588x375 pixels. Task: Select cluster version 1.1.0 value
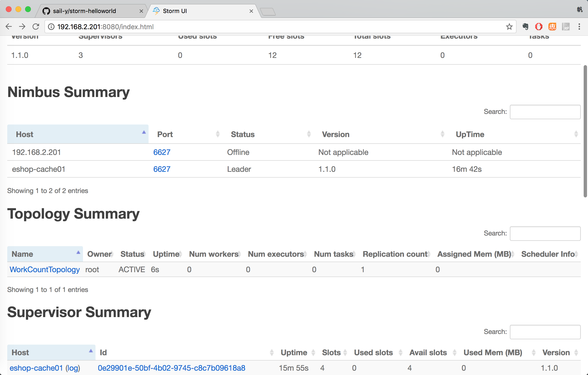click(20, 55)
